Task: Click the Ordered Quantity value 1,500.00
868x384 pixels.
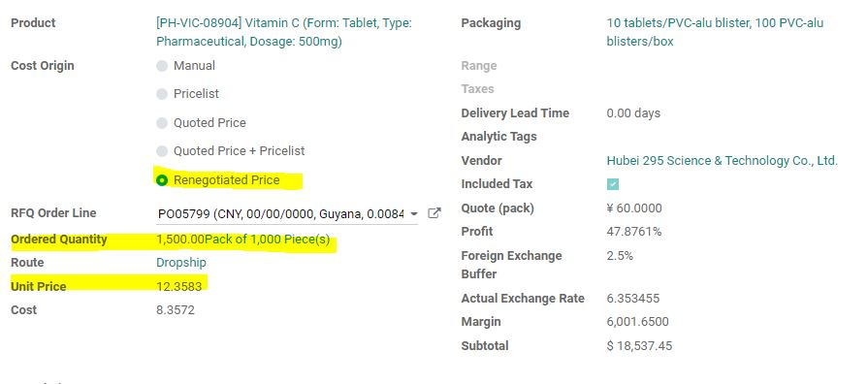Action: (180, 240)
